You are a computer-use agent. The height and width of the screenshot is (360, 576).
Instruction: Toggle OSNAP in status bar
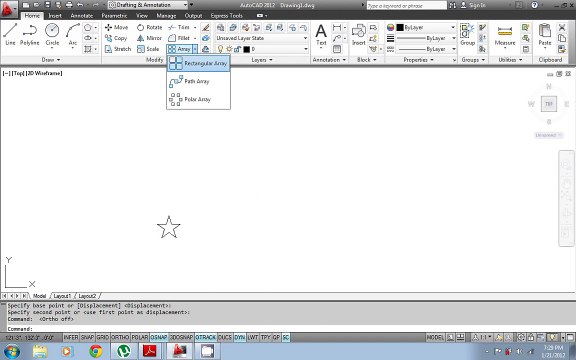159,337
